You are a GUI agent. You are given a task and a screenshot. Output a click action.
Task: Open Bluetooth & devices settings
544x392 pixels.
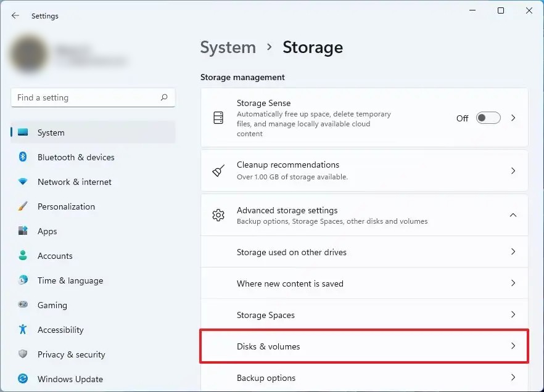[93, 157]
